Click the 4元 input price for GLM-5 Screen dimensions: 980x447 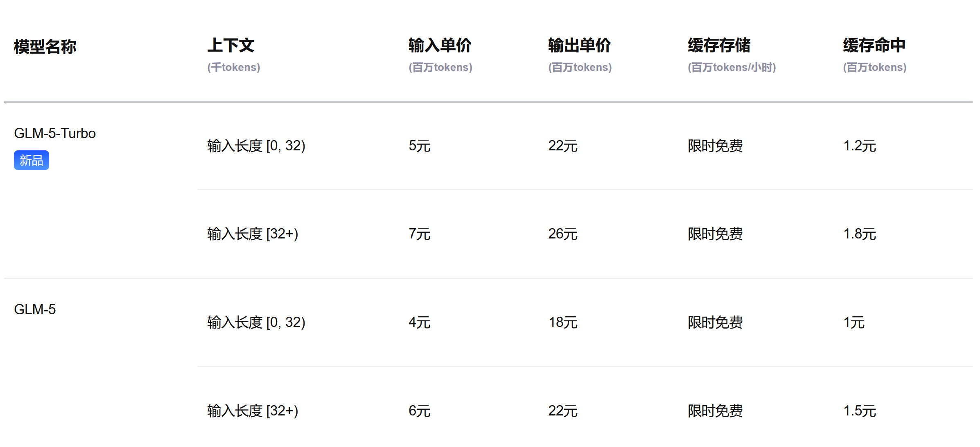pyautogui.click(x=420, y=322)
